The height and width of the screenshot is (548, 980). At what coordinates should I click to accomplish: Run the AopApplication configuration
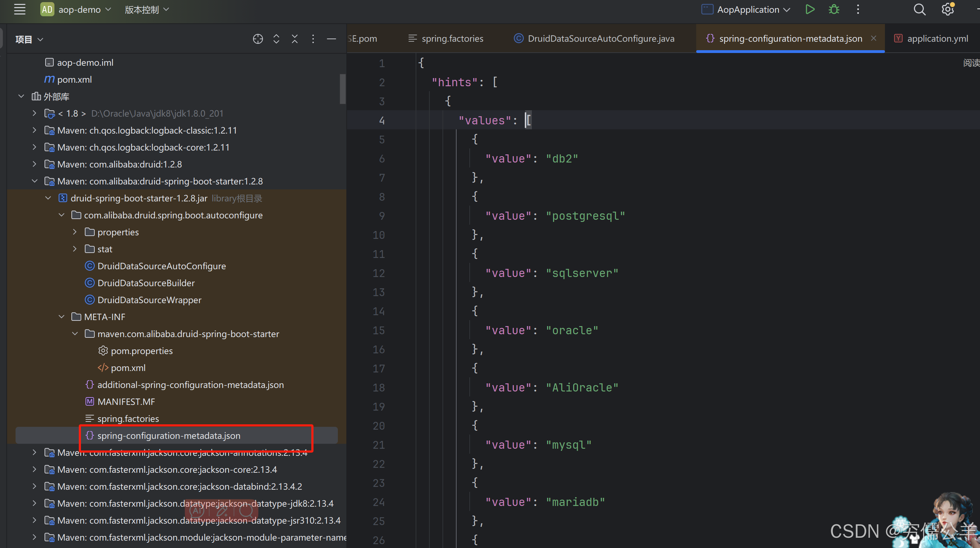point(810,10)
